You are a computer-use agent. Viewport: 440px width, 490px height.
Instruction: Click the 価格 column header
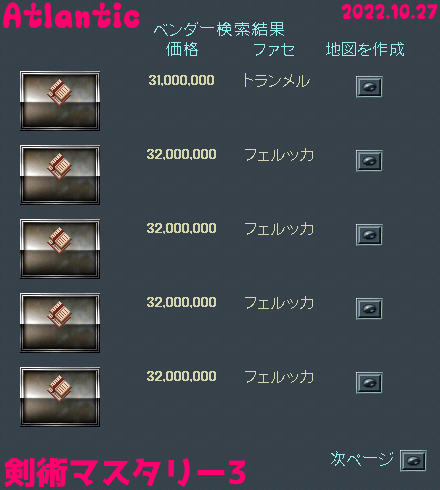tap(182, 49)
